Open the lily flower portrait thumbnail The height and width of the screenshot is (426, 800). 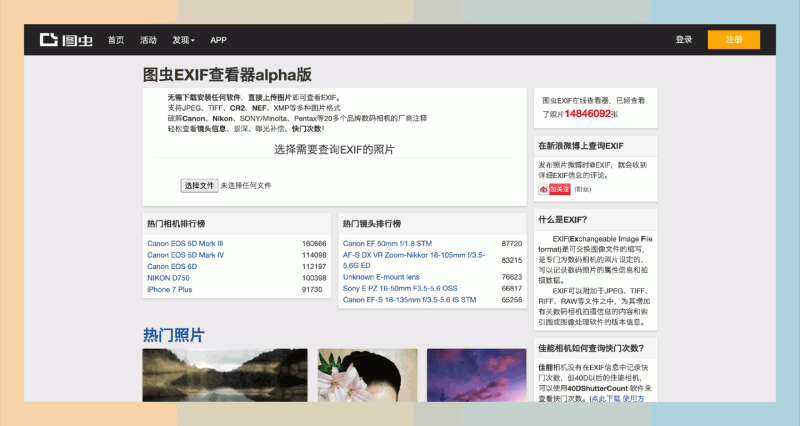point(367,375)
